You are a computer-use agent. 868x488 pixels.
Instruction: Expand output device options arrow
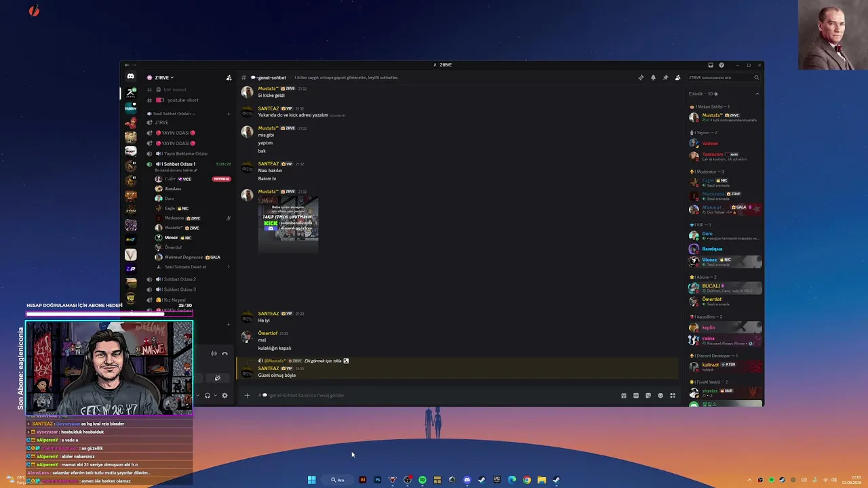[216, 395]
